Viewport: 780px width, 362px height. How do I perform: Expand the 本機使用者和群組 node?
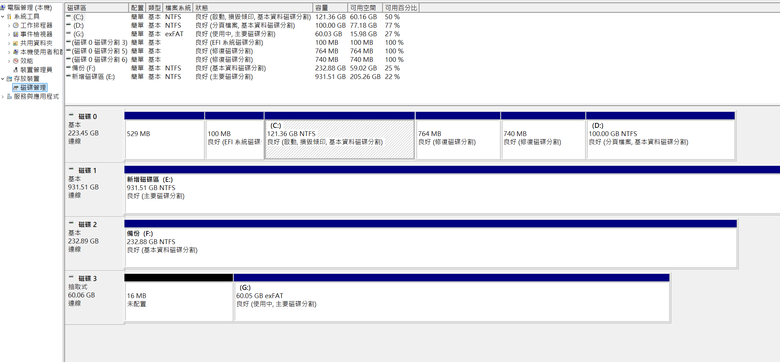click(9, 52)
